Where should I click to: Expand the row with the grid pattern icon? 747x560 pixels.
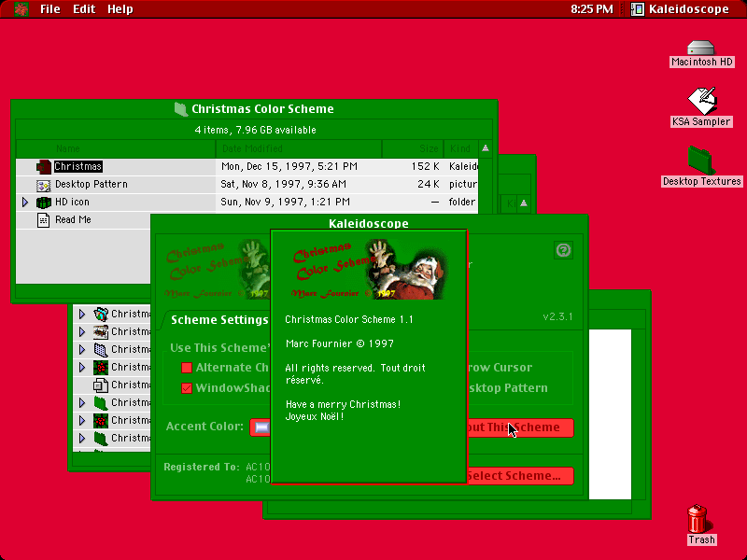tap(82, 349)
